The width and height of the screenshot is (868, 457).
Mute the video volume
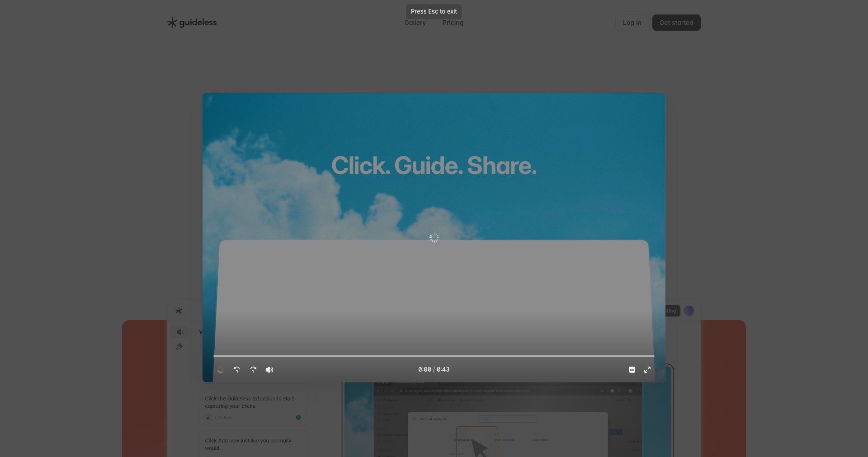click(269, 370)
